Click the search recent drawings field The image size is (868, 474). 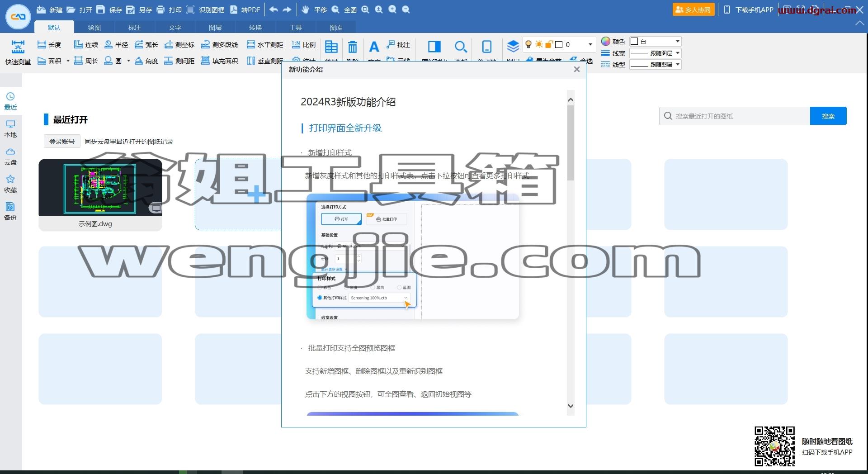[735, 116]
